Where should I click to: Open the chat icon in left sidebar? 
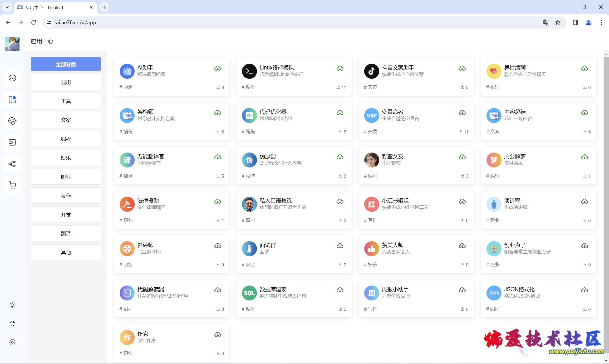tap(12, 78)
